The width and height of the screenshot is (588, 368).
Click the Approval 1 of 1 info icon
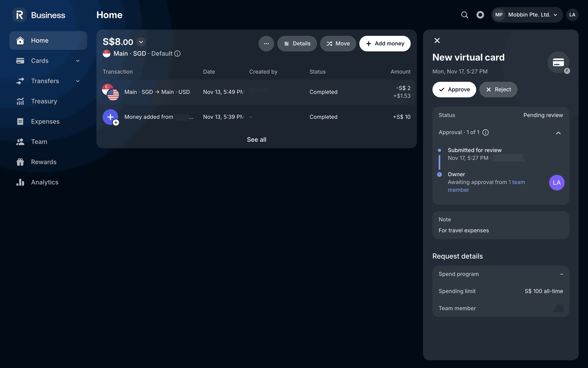[485, 132]
